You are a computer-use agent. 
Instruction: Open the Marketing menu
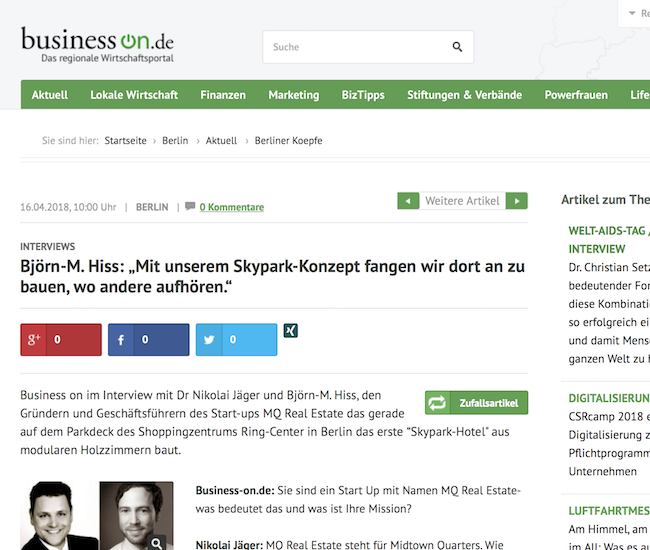click(x=294, y=95)
